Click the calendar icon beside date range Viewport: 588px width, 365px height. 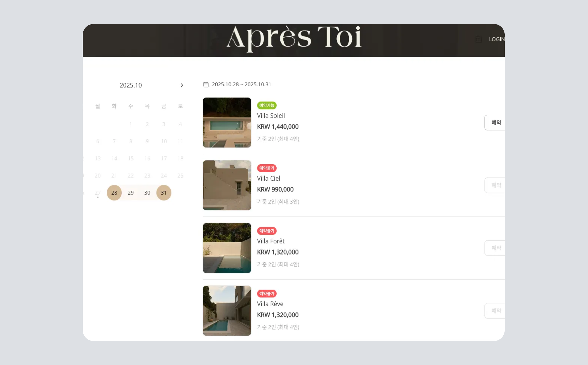[x=206, y=84]
